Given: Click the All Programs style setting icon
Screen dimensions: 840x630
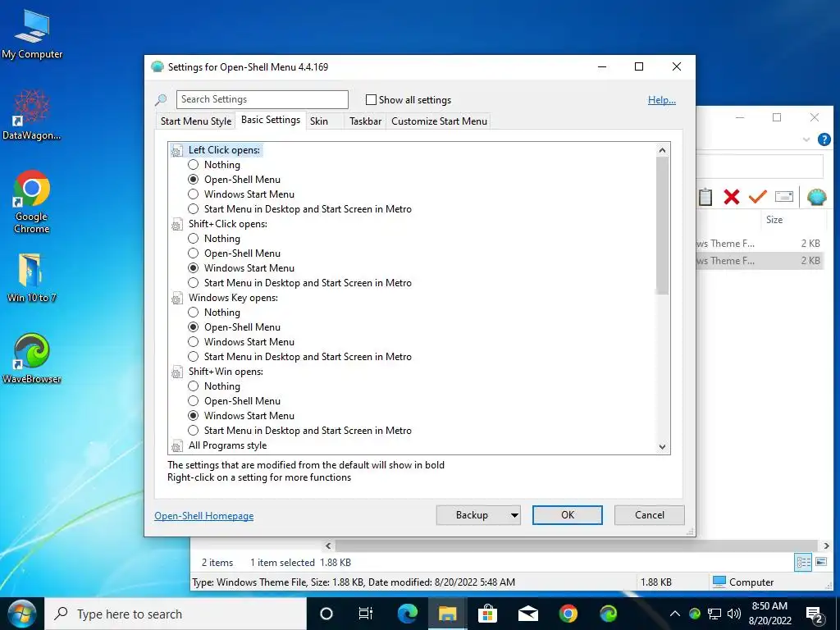Looking at the screenshot, I should (x=177, y=445).
